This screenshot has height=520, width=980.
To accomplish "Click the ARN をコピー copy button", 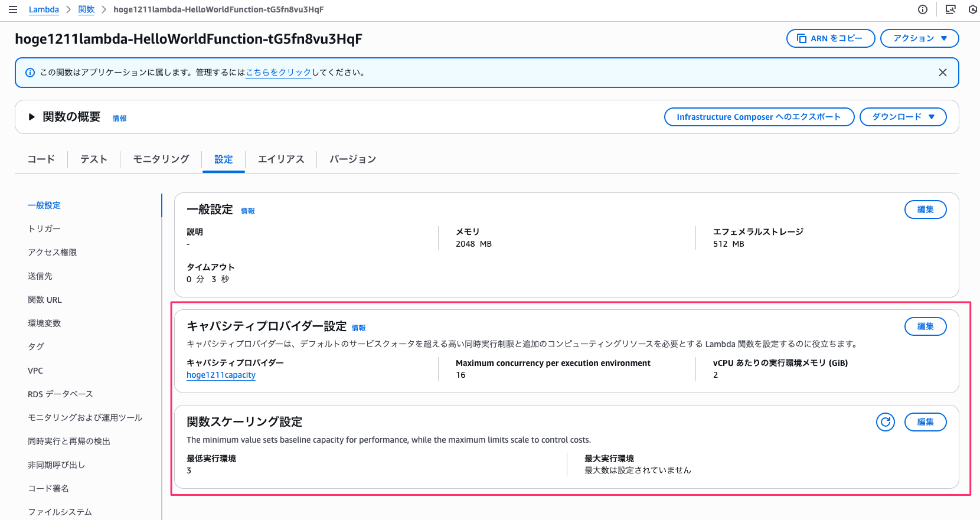I will tap(830, 38).
